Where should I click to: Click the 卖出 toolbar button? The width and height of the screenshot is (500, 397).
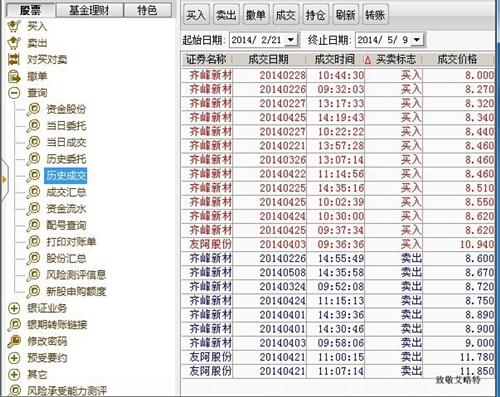click(x=226, y=15)
